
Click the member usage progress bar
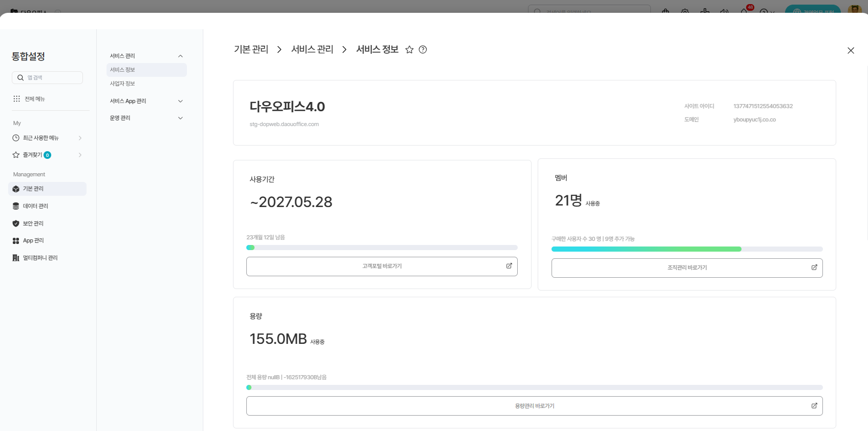[687, 249]
